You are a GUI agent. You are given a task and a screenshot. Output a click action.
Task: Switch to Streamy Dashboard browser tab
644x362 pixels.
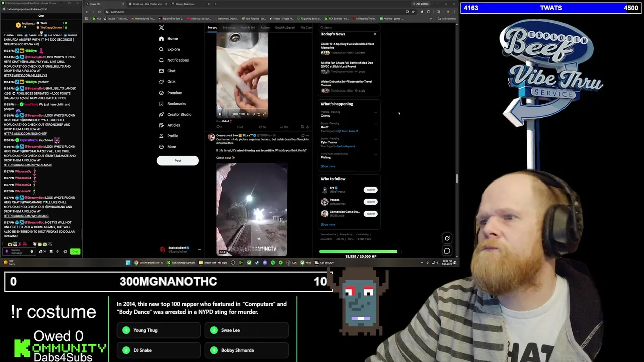point(189,4)
